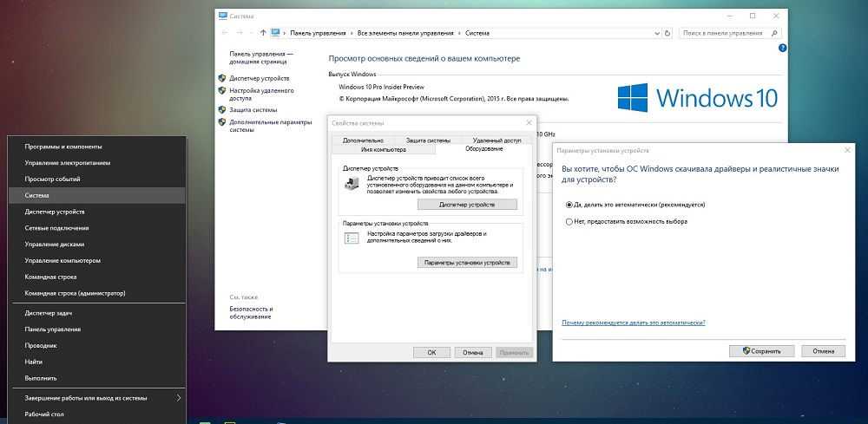Choose Рабочий стол menu entry
This screenshot has height=424, width=868.
(x=97, y=414)
